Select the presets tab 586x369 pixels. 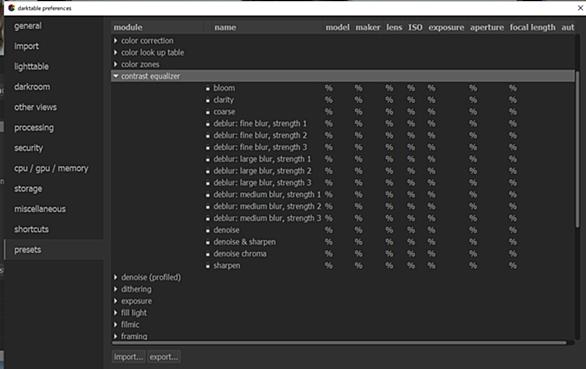click(x=54, y=250)
